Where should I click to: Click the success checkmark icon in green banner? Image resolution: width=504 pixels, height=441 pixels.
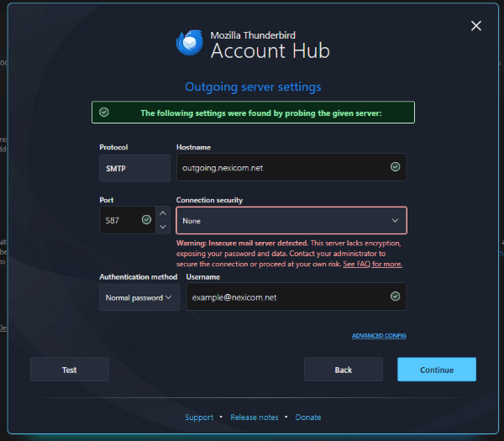tap(104, 113)
